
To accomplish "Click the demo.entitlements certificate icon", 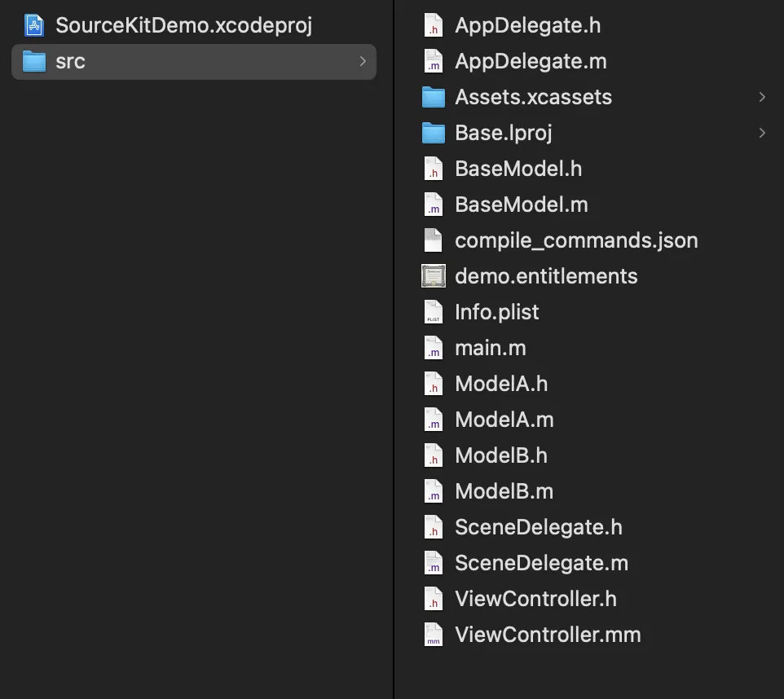I will (x=434, y=276).
